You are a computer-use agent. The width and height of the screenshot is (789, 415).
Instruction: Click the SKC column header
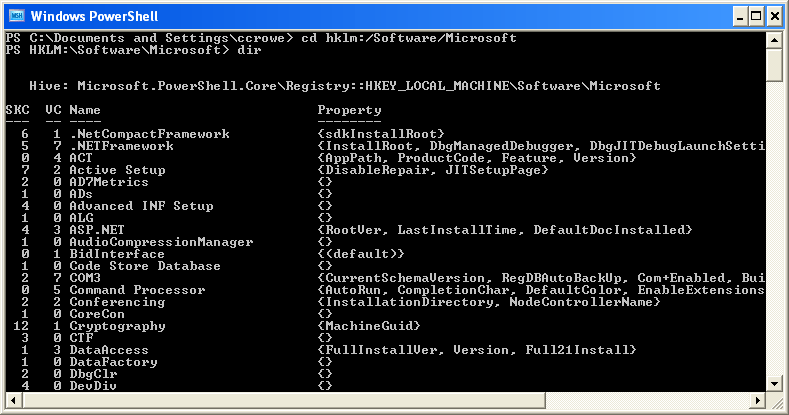coord(18,110)
